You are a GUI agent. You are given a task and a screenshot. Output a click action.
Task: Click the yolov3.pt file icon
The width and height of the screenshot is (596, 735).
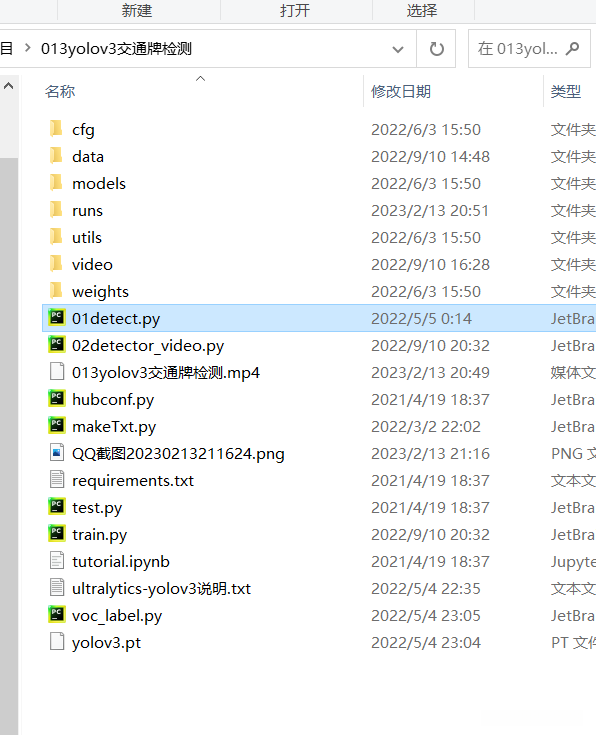(57, 642)
